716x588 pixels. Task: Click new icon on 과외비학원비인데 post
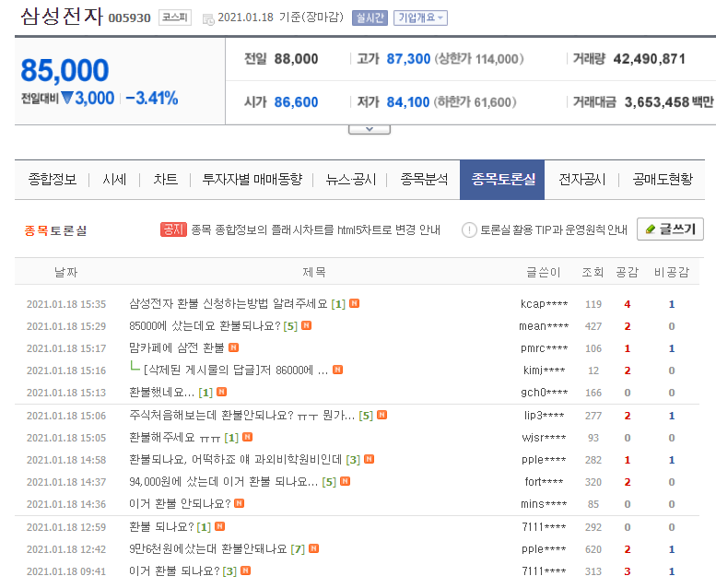pos(369,459)
